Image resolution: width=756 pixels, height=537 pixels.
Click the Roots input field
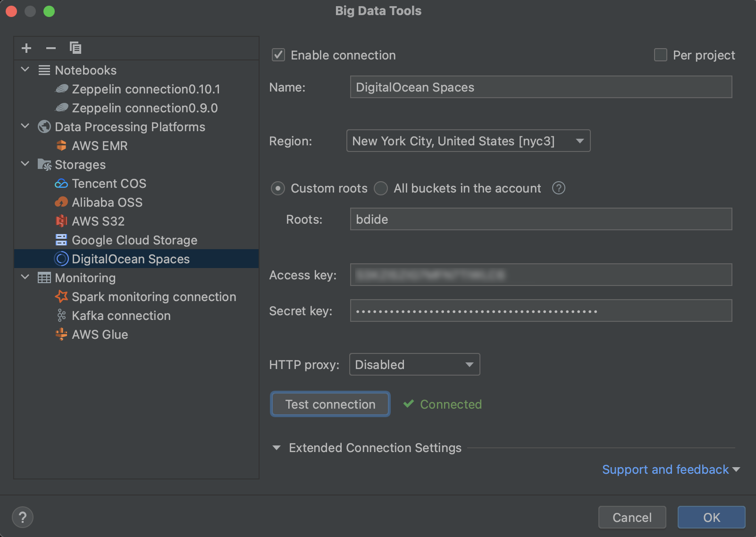[541, 219]
